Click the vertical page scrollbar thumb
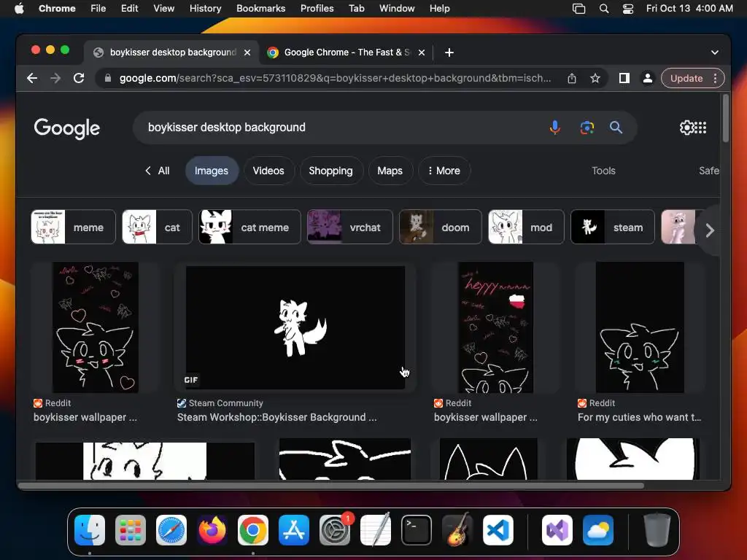The height and width of the screenshot is (560, 747). [726, 118]
